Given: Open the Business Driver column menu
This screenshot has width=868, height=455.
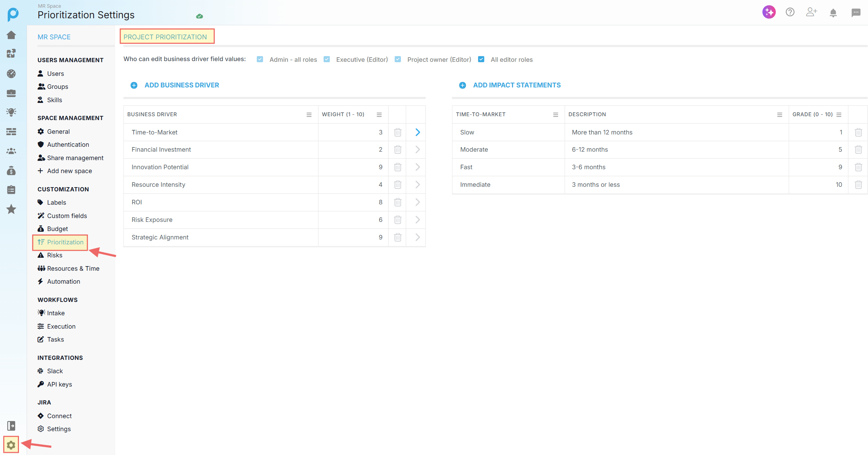Looking at the screenshot, I should [x=309, y=115].
